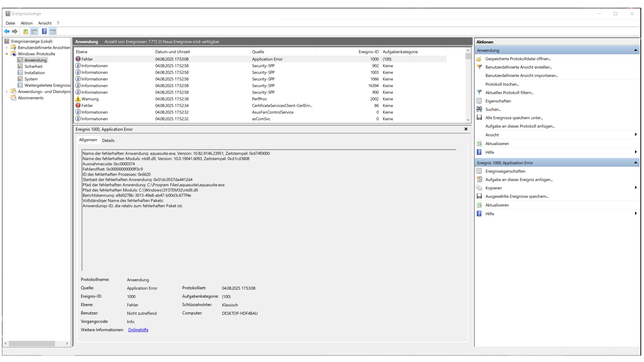Open the Ansicht menu in the menu bar
644x362 pixels.
[x=45, y=23]
